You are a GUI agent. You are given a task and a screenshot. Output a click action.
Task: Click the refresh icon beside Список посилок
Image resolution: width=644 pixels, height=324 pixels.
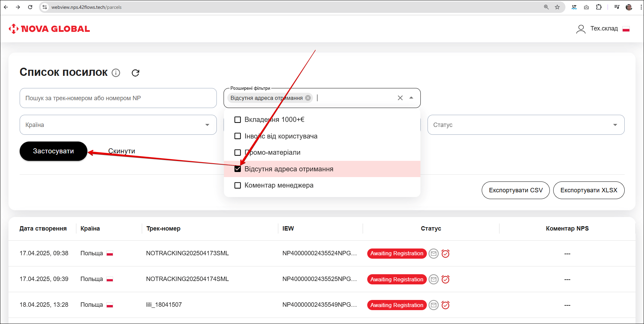coord(136,73)
